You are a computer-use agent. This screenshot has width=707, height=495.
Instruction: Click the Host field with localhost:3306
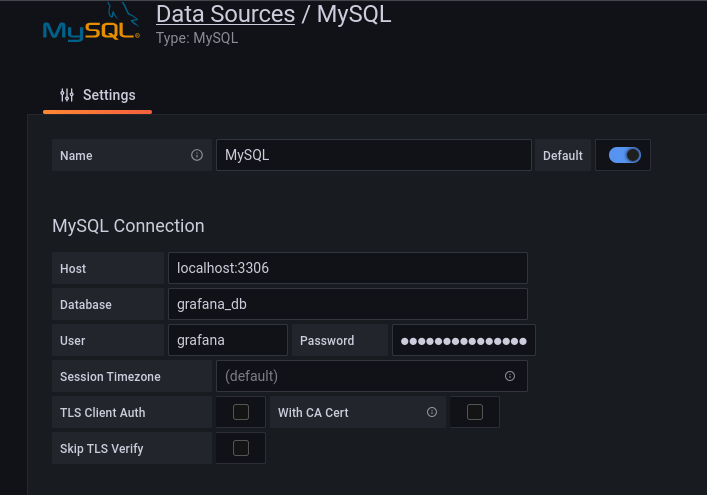click(x=348, y=268)
